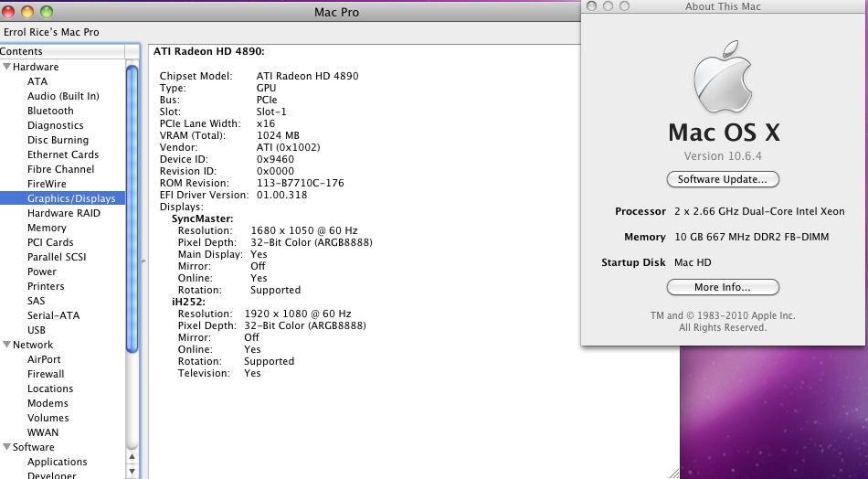Viewport: 868px width, 479px height.
Task: Minimize the Mac Pro window
Action: point(27,12)
